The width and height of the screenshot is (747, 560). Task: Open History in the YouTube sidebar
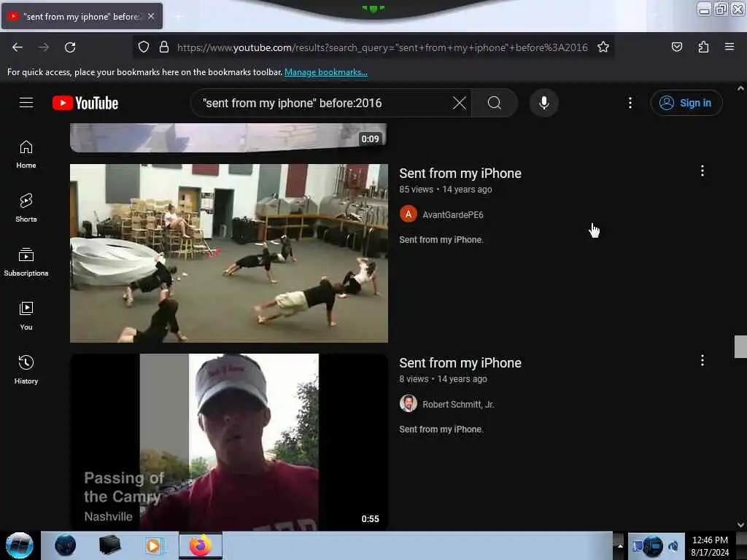26,370
